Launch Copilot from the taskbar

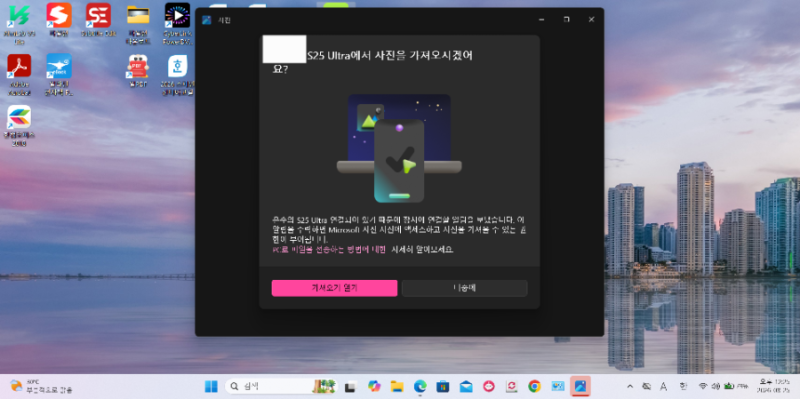point(374,386)
